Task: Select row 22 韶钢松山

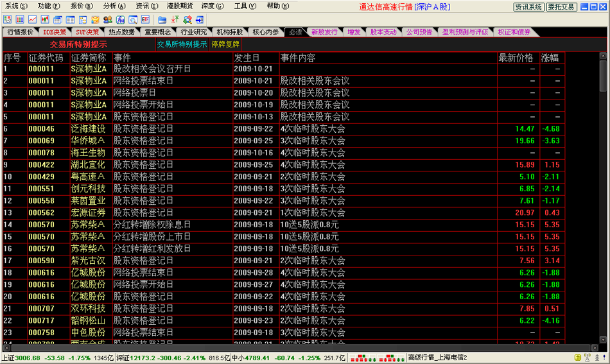Action: click(284, 320)
